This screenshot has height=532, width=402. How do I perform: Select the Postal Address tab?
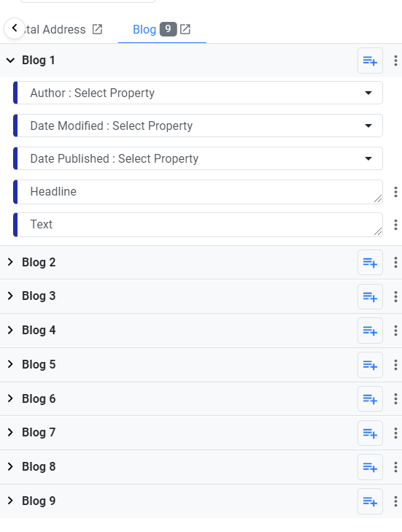click(54, 29)
